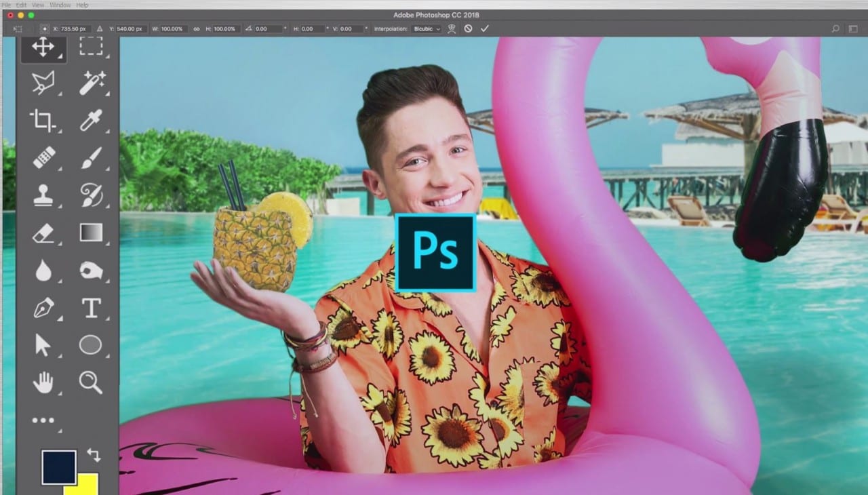Screen dimensions: 868x495
Task: Select the Eraser tool
Action: point(43,233)
